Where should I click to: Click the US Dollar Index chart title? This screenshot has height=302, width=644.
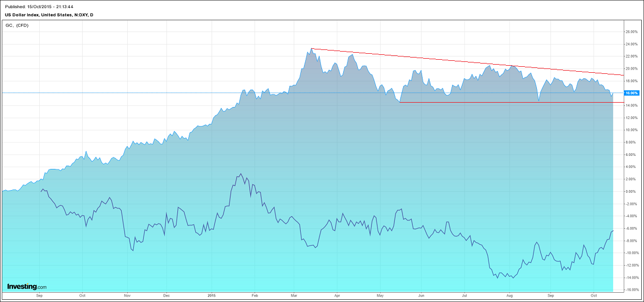[49, 15]
